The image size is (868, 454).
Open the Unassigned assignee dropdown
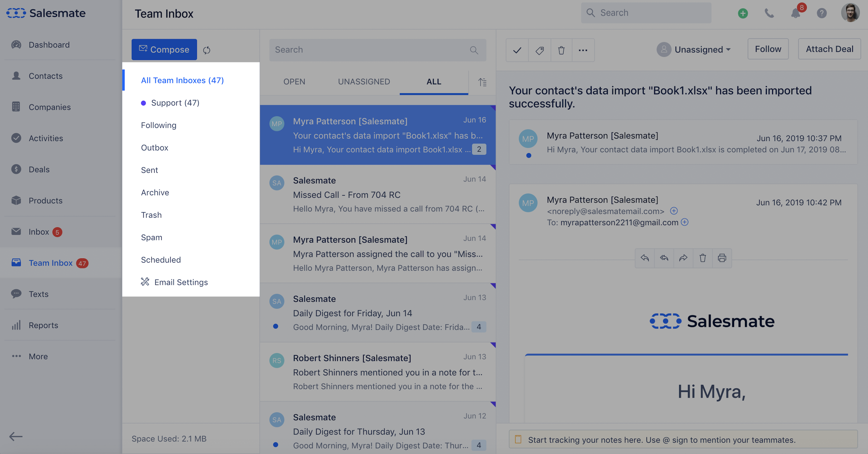[693, 49]
